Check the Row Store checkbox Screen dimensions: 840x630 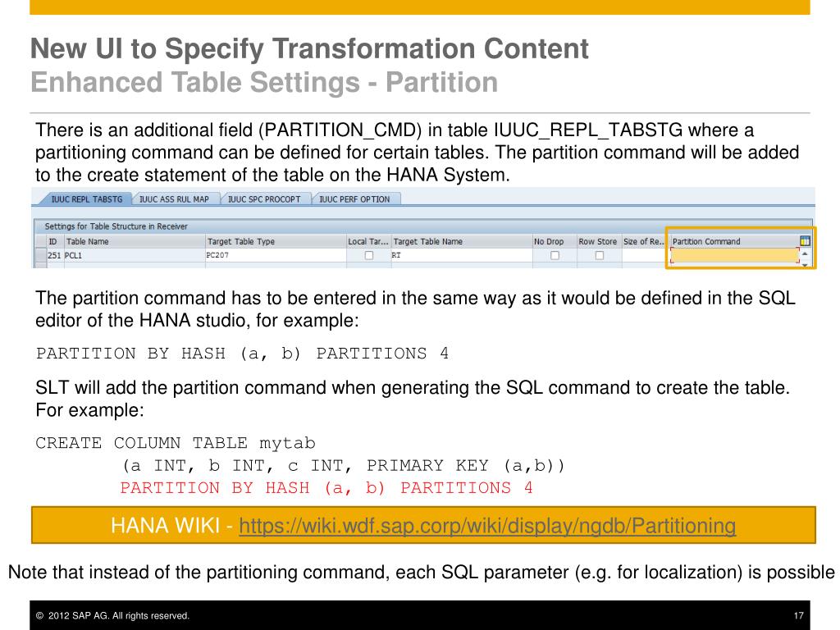point(599,256)
